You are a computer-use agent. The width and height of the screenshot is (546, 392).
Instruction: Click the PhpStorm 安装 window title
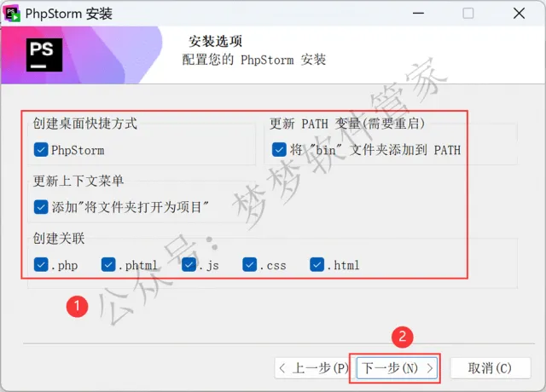coord(69,14)
